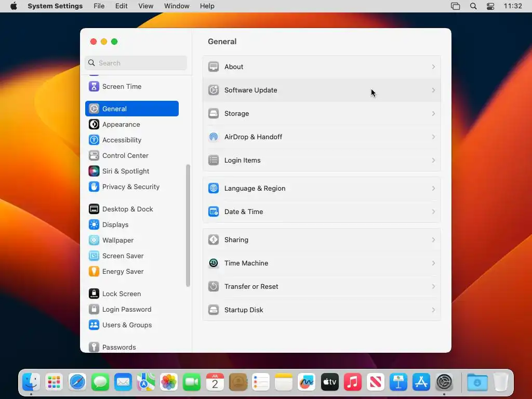
Task: Click the Sharing icon
Action: click(214, 240)
